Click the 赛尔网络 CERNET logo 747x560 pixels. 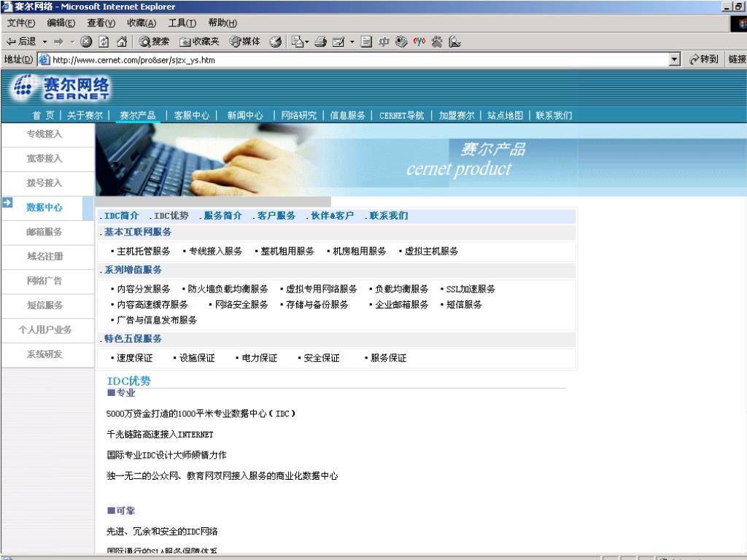click(61, 87)
